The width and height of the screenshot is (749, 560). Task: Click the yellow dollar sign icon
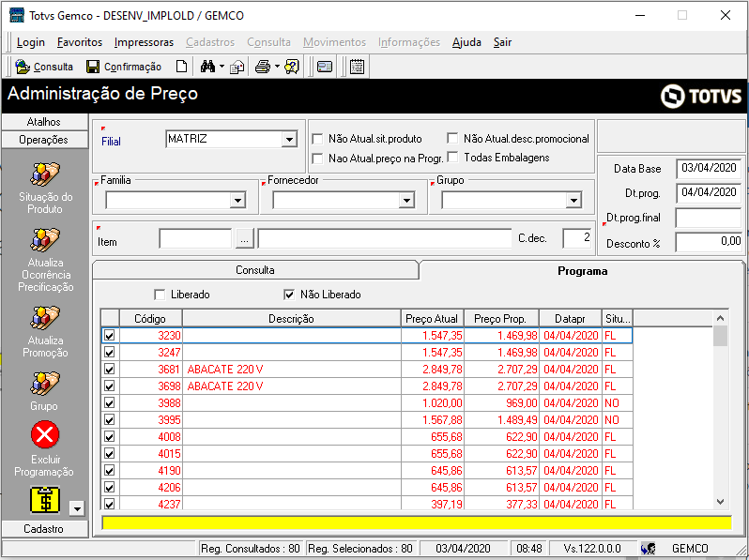[x=45, y=500]
